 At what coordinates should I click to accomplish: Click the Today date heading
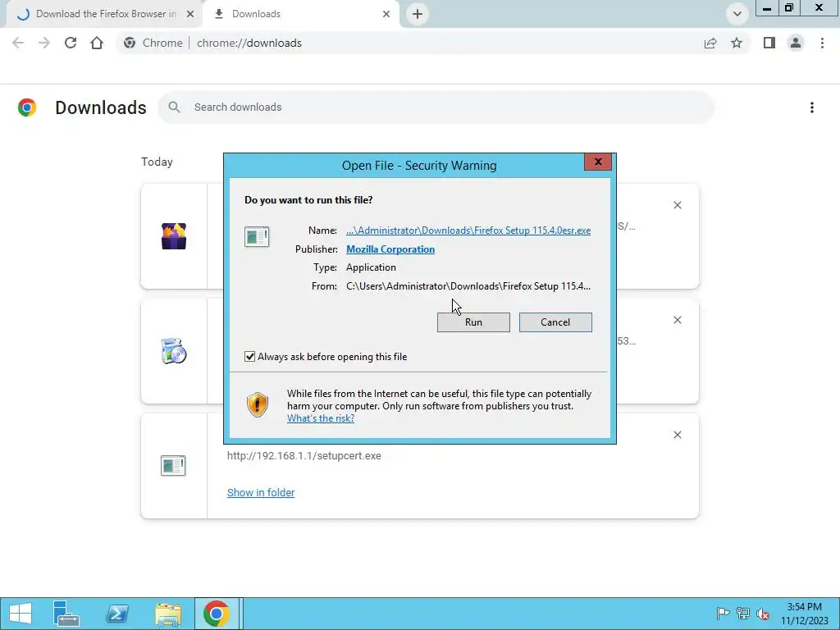tap(157, 162)
